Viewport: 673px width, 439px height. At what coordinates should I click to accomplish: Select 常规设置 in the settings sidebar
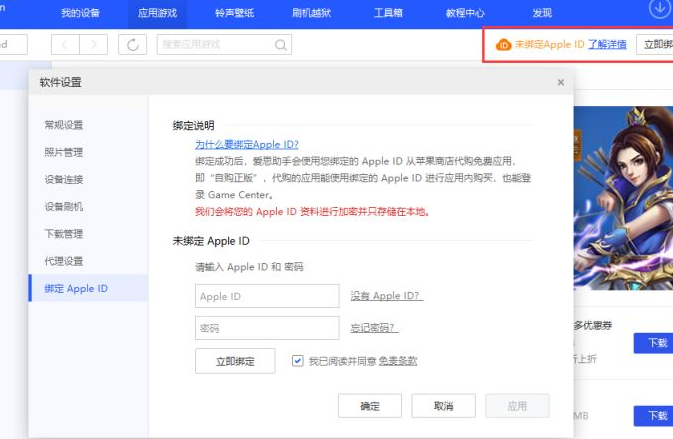pyautogui.click(x=64, y=125)
